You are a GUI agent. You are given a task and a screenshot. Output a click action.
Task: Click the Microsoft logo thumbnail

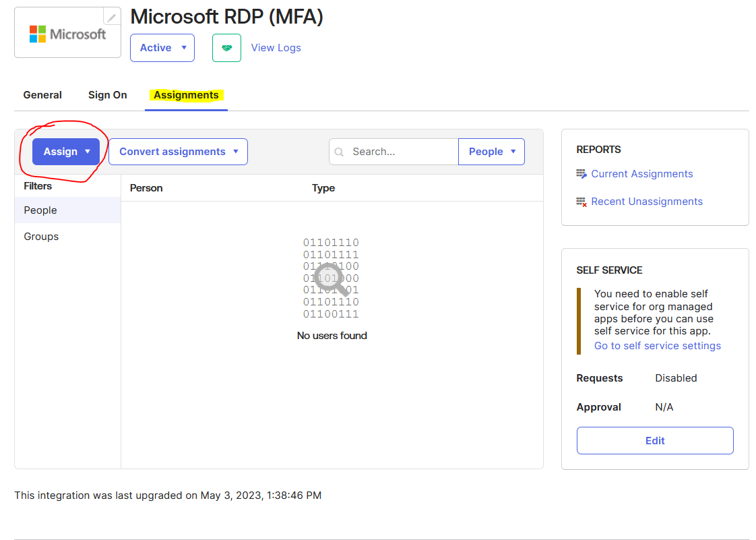click(x=67, y=33)
